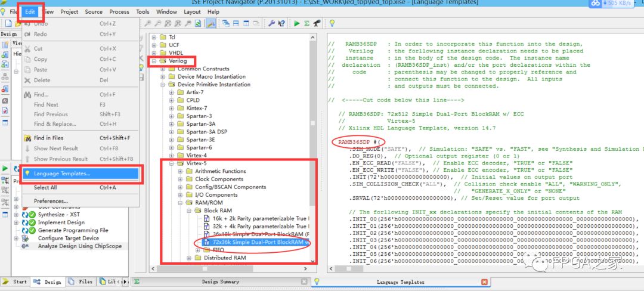Switch to the Files tab
The height and width of the screenshot is (291, 644).
coord(81,282)
